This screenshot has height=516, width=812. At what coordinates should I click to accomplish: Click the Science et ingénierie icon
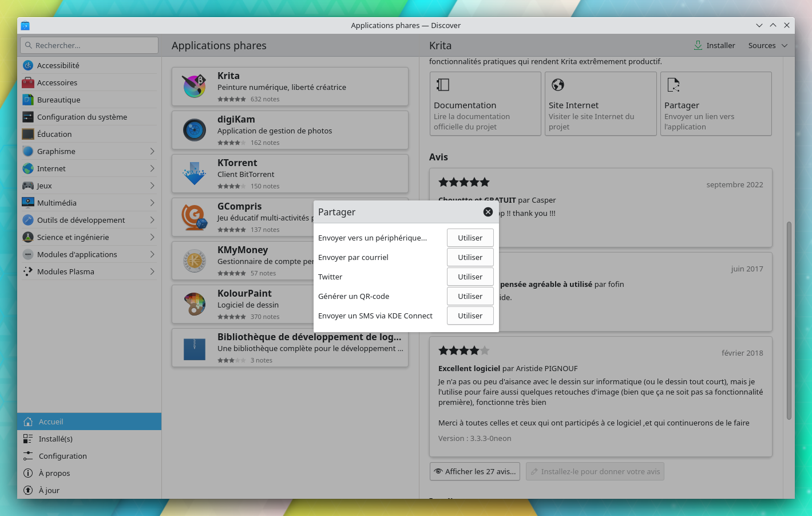[x=28, y=237]
